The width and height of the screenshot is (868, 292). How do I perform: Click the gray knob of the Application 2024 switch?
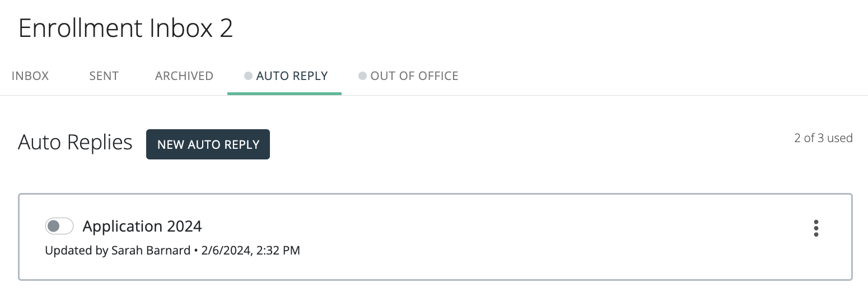click(x=54, y=226)
